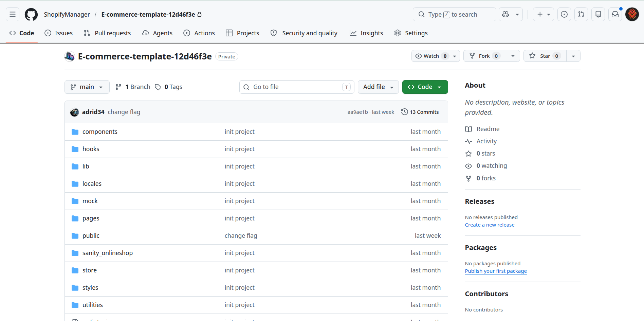The image size is (644, 321).
Task: Open init project commit in hooks row
Action: coord(239,149)
